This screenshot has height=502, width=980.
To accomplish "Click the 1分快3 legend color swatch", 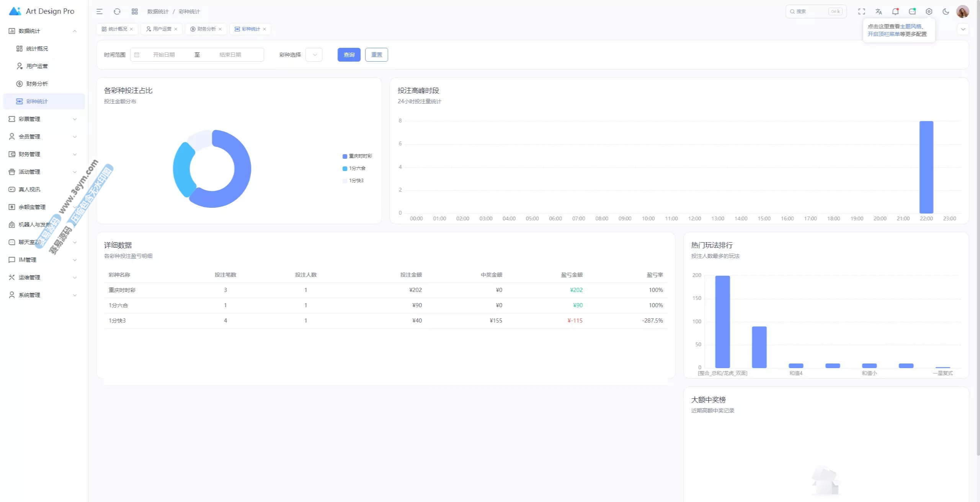I will (345, 181).
